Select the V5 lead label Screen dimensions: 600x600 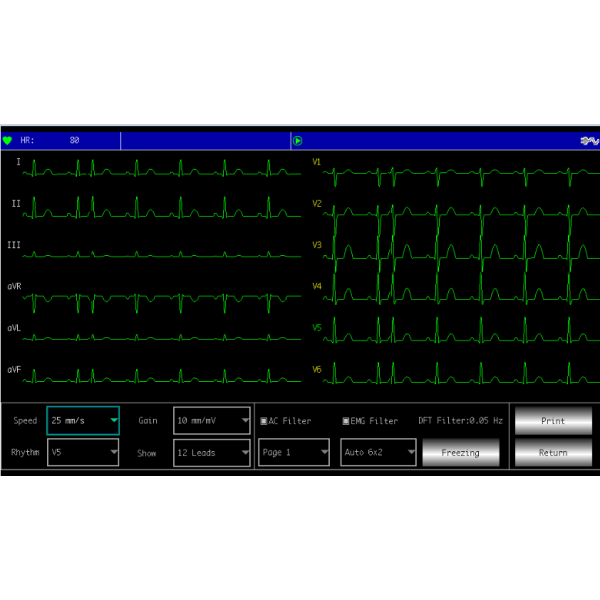pos(317,328)
